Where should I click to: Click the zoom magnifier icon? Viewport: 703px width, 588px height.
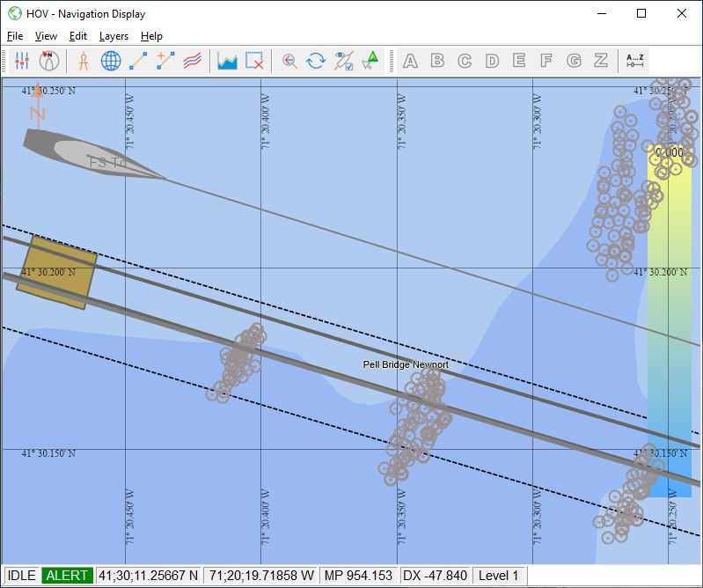[x=289, y=61]
